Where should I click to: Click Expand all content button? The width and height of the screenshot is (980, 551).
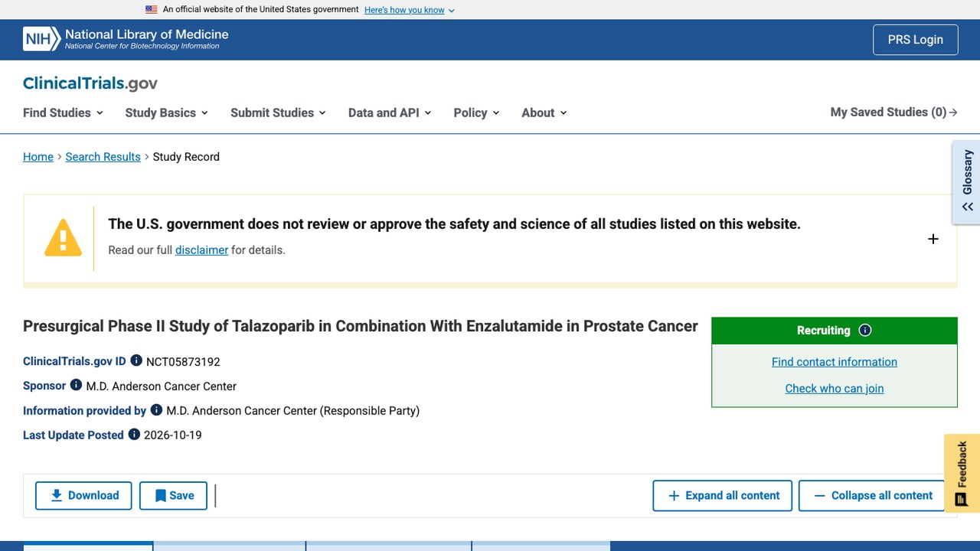(724, 496)
